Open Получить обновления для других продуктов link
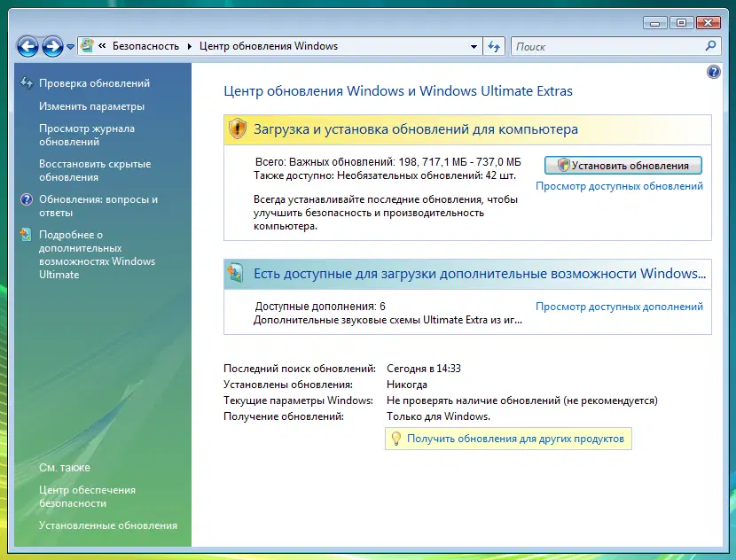 coord(515,439)
